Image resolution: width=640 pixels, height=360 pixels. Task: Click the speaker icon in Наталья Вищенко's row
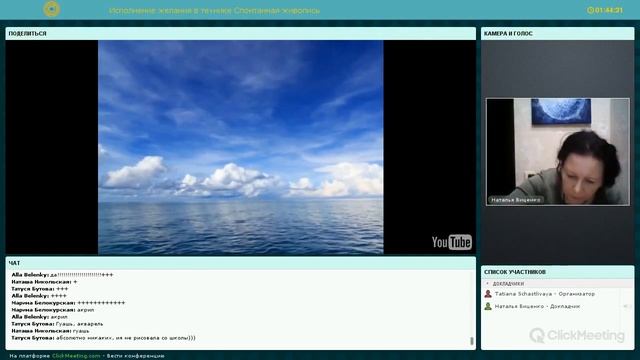(x=626, y=306)
